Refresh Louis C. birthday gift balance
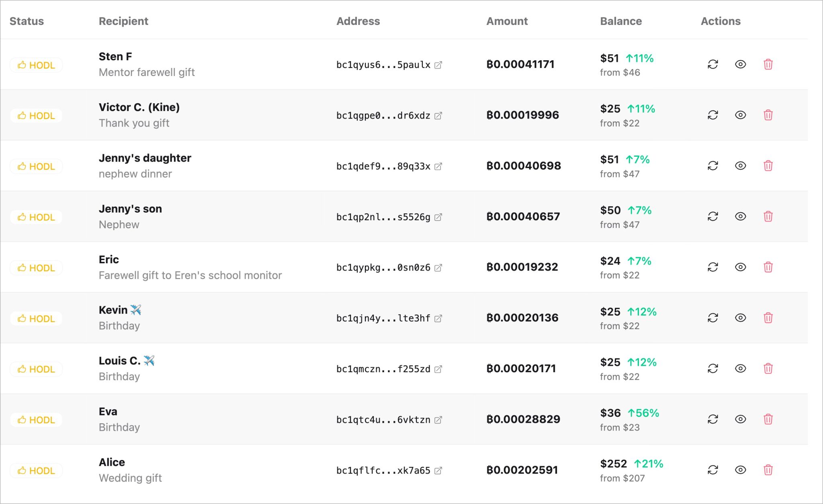823x504 pixels. [x=712, y=369]
